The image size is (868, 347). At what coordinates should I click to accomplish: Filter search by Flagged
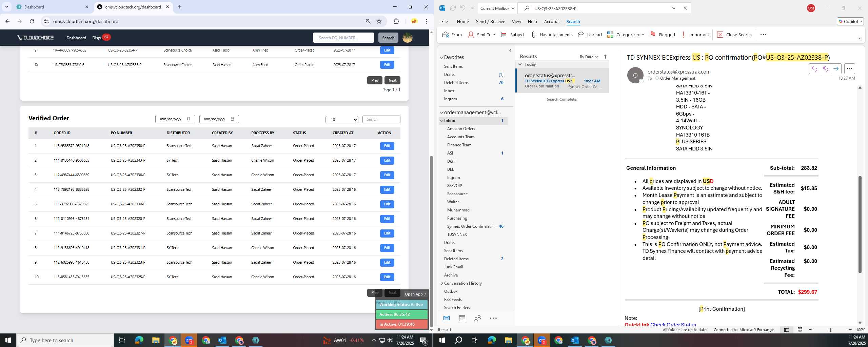coord(663,35)
